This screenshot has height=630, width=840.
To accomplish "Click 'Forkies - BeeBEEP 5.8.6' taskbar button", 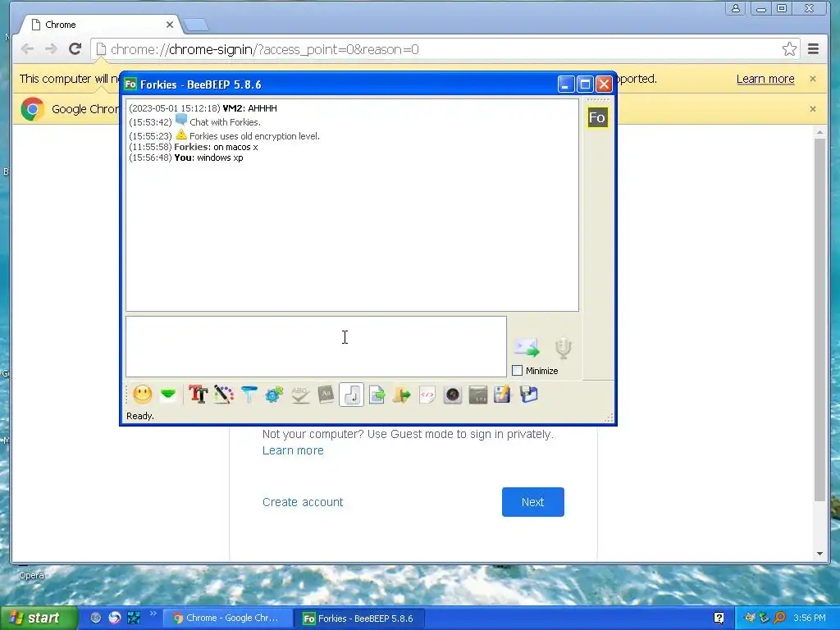I will pyautogui.click(x=359, y=619).
